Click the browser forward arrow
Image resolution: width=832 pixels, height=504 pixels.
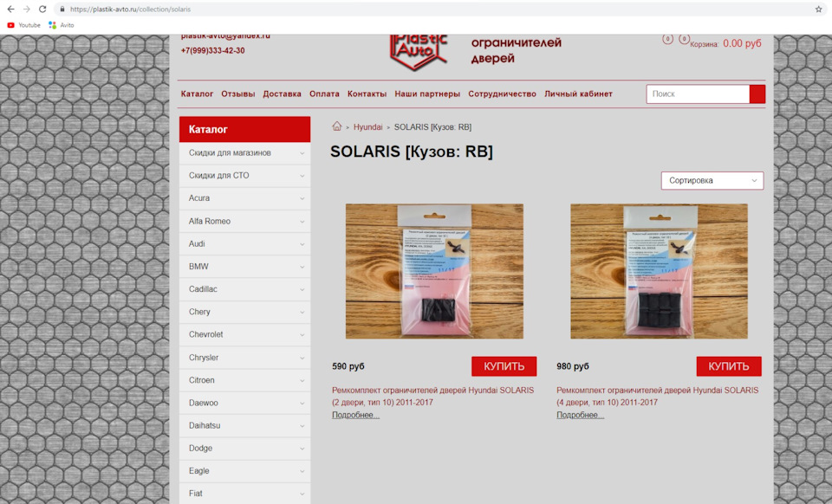tap(27, 9)
